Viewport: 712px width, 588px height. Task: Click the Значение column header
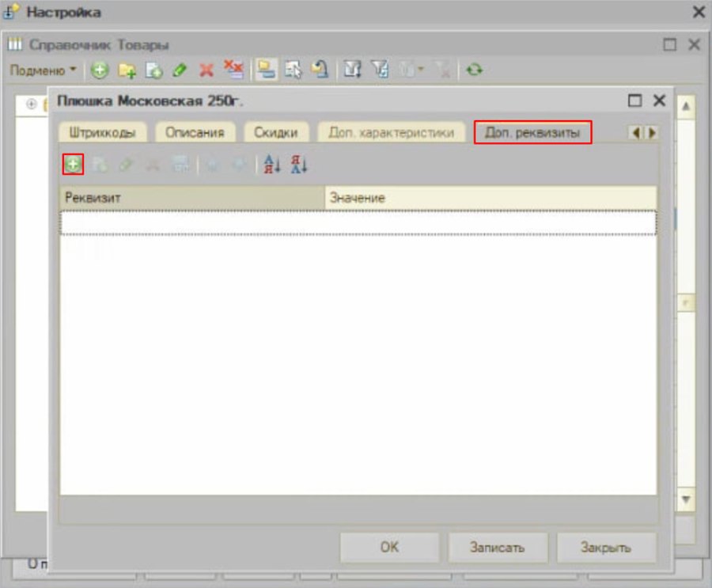[490, 198]
